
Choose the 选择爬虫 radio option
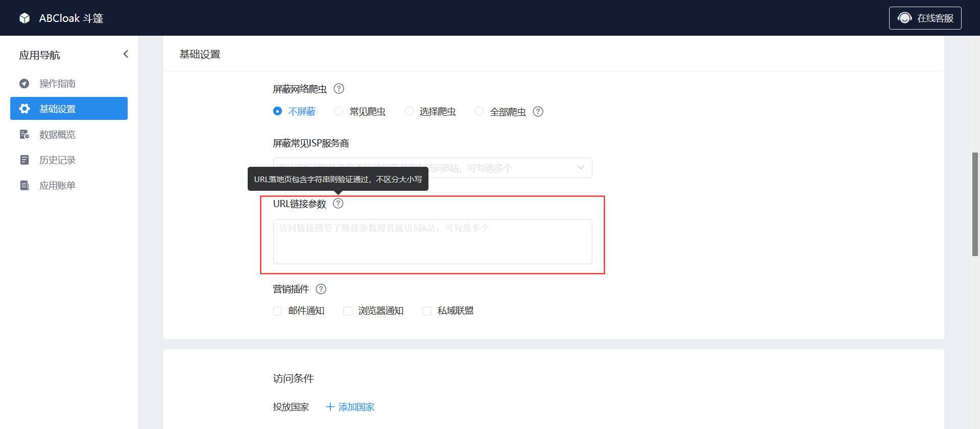coord(409,111)
